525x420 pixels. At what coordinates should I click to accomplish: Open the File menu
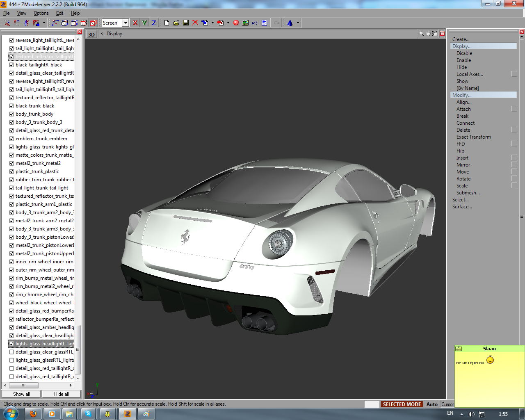tap(7, 13)
